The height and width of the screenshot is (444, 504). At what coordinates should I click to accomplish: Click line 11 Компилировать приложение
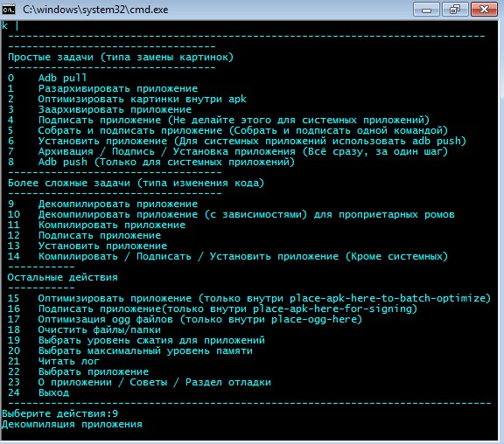click(96, 225)
